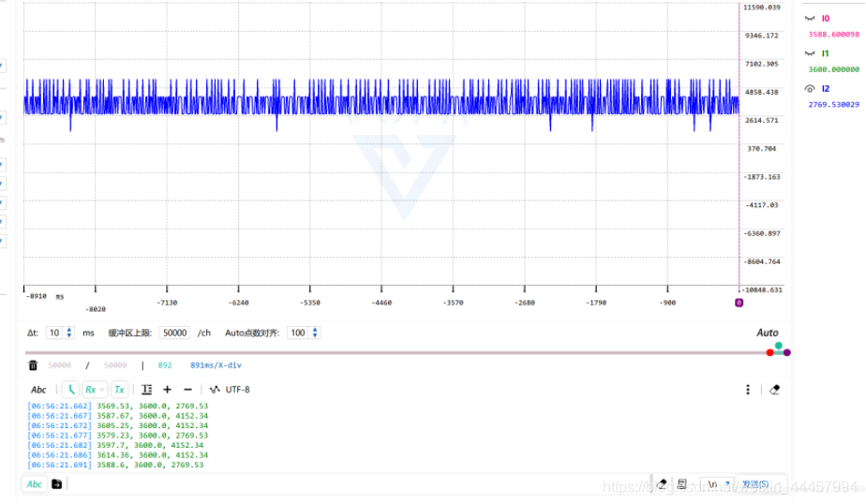Hide the I2 channel via its eye icon
The height and width of the screenshot is (504, 866).
[810, 89]
